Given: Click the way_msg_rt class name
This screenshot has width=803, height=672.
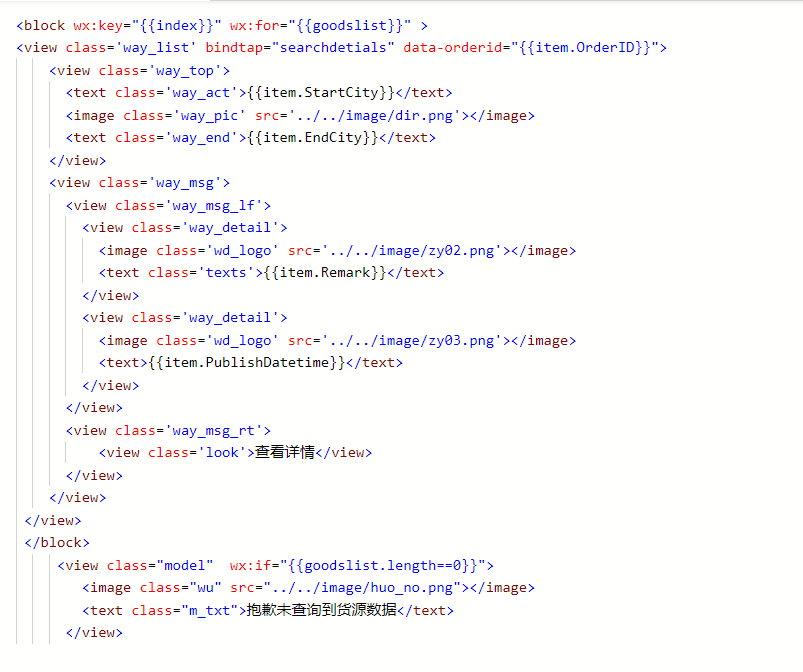Looking at the screenshot, I should pos(214,431).
